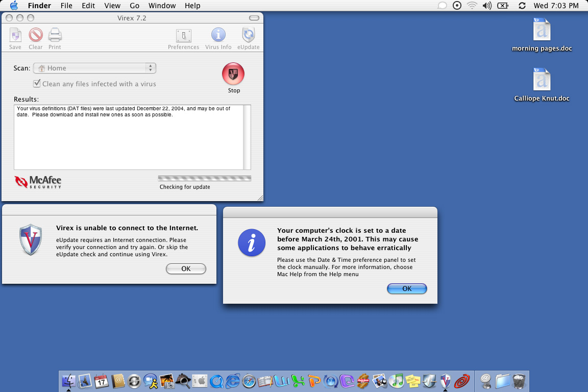Viewport: 588px width, 392px height.
Task: Click the Checking for update progress bar
Action: (x=205, y=178)
